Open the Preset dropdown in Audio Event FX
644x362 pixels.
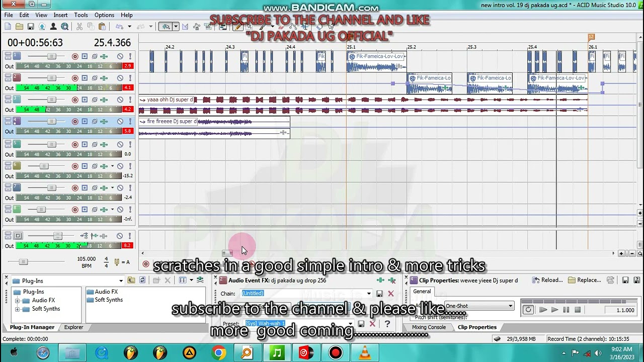pyautogui.click(x=351, y=324)
